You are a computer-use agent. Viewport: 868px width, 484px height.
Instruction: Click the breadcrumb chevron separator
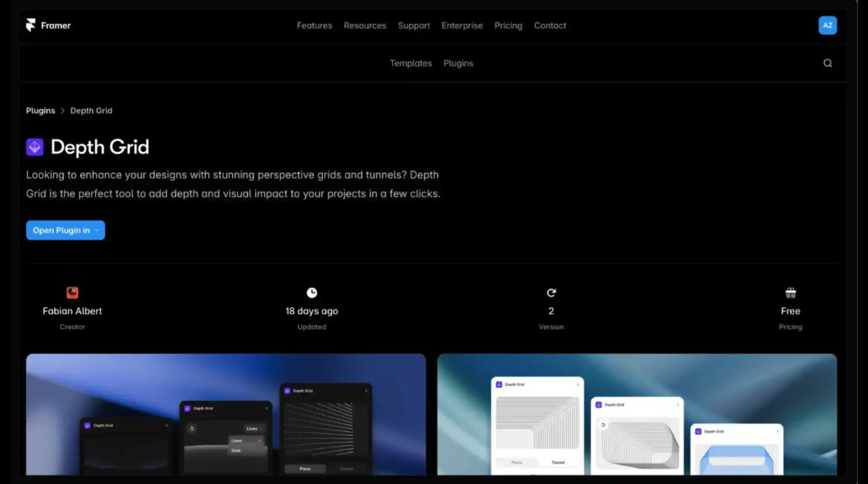[63, 110]
